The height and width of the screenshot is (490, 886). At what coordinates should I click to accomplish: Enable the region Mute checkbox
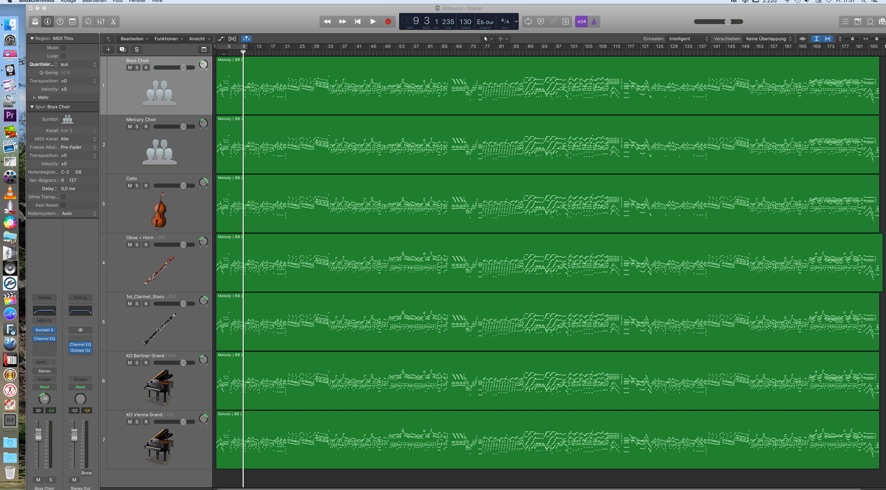(63, 48)
